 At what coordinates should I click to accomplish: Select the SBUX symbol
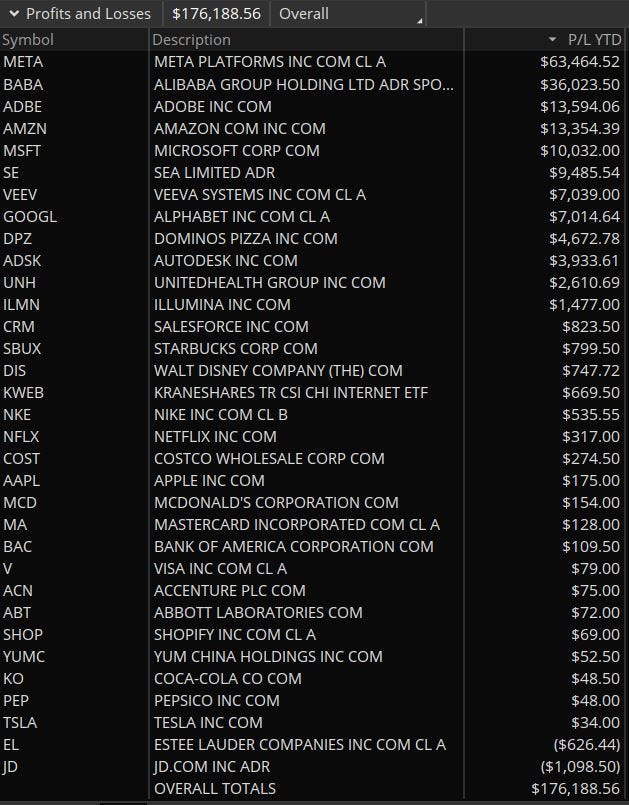tap(22, 349)
